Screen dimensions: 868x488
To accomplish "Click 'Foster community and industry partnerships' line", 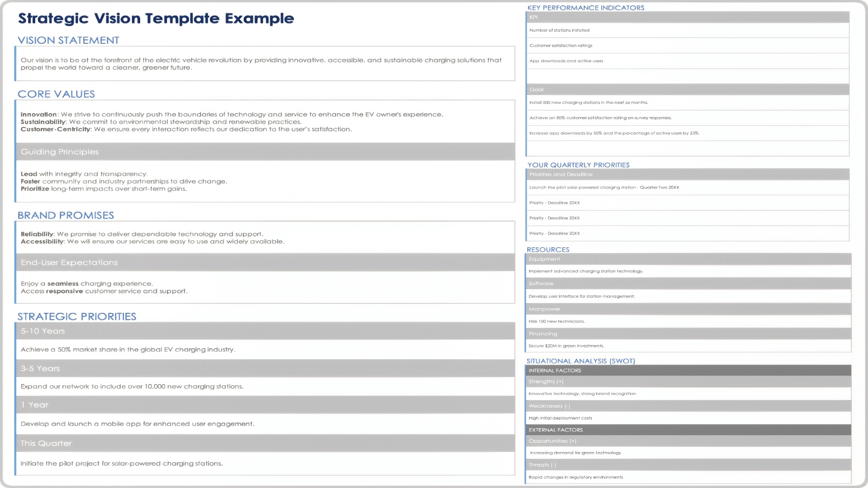I will click(x=124, y=181).
